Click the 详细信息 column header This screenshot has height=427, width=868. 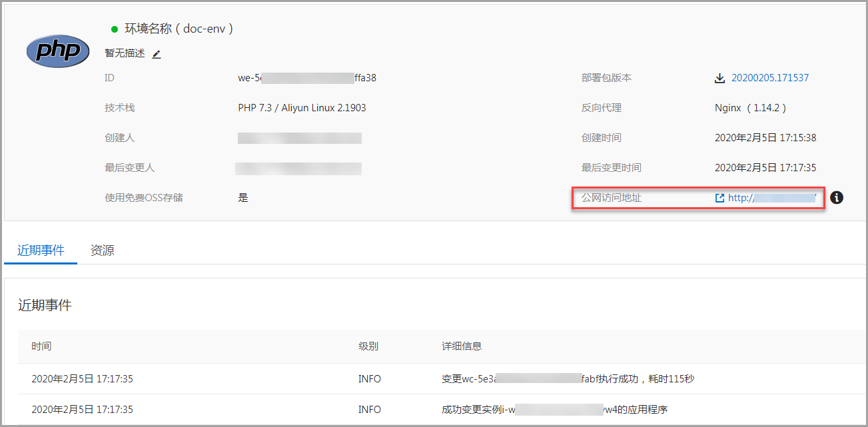click(x=462, y=346)
